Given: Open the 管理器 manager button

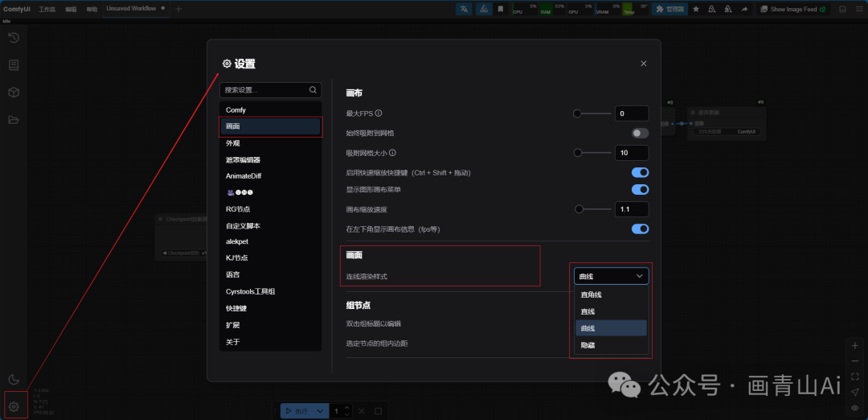Looking at the screenshot, I should (669, 9).
